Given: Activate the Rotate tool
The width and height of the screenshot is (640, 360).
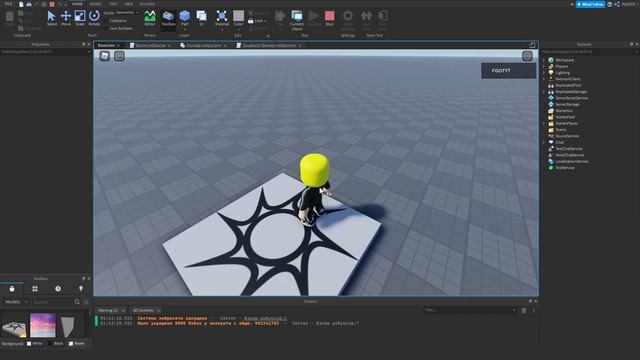Looking at the screenshot, I should [94, 18].
